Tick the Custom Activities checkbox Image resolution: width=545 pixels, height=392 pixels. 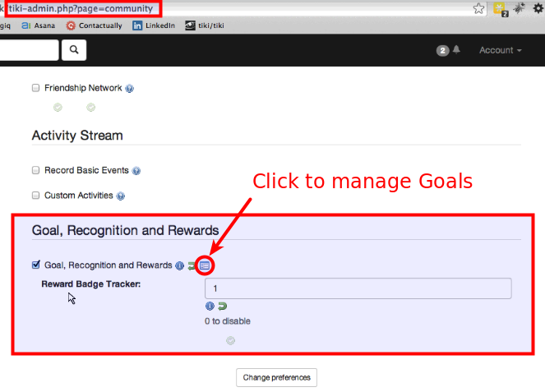coord(35,196)
